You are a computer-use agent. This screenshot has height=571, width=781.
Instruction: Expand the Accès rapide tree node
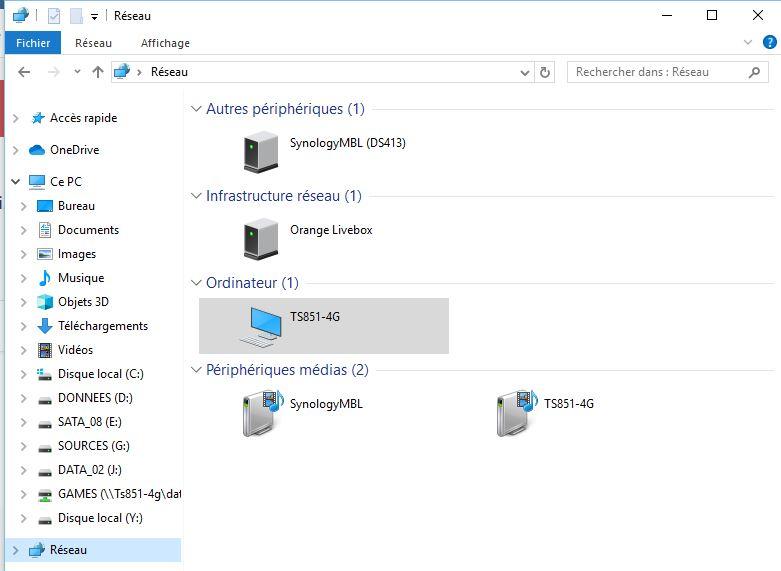coord(15,118)
